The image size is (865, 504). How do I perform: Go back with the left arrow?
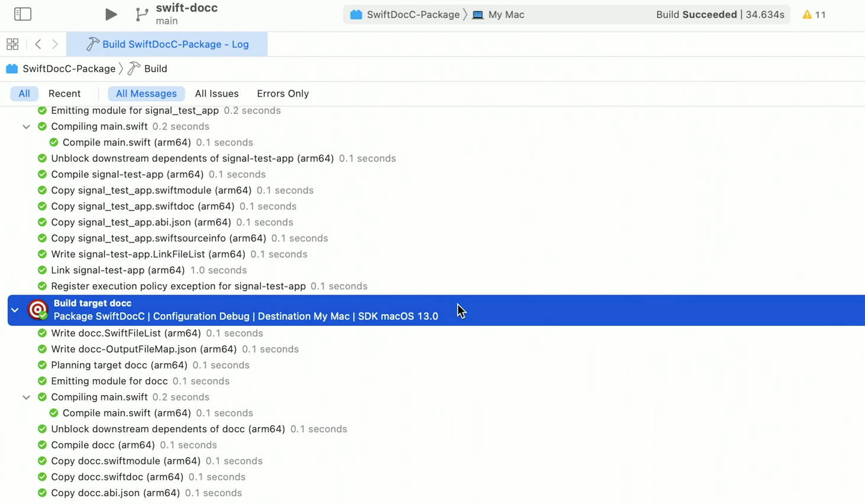38,44
